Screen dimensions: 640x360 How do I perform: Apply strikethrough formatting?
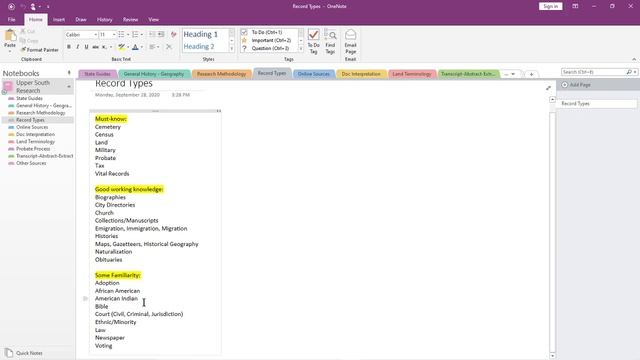coord(95,47)
